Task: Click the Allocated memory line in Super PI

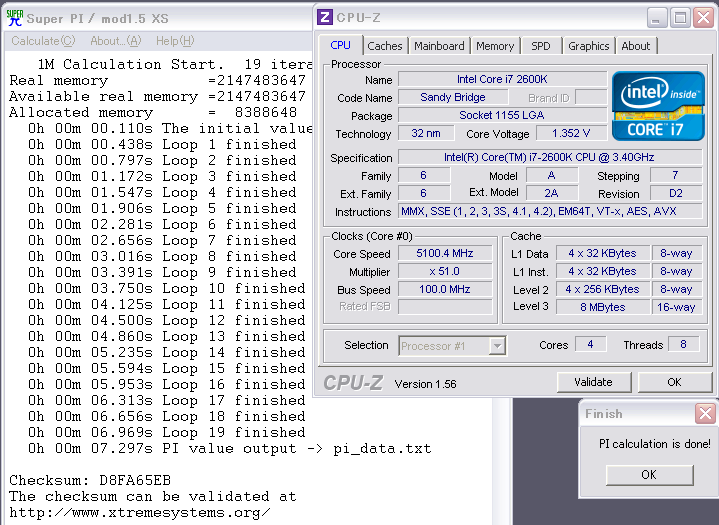Action: pyautogui.click(x=153, y=112)
